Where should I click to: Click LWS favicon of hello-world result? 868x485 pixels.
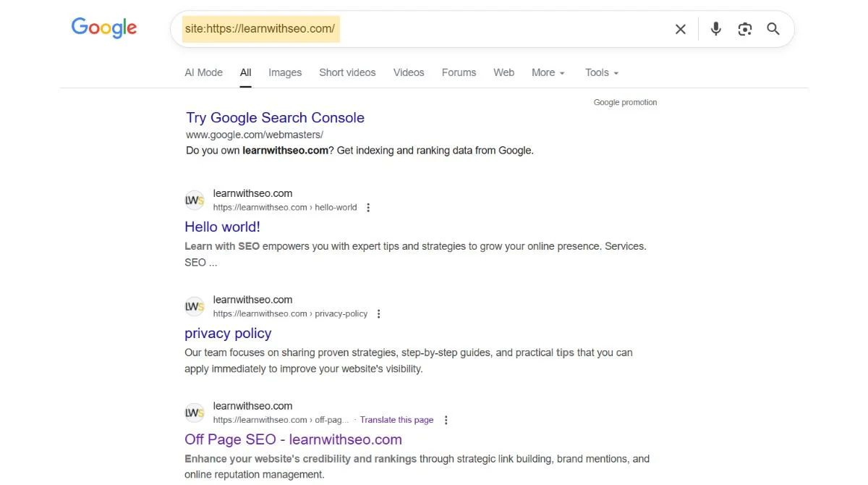[195, 200]
